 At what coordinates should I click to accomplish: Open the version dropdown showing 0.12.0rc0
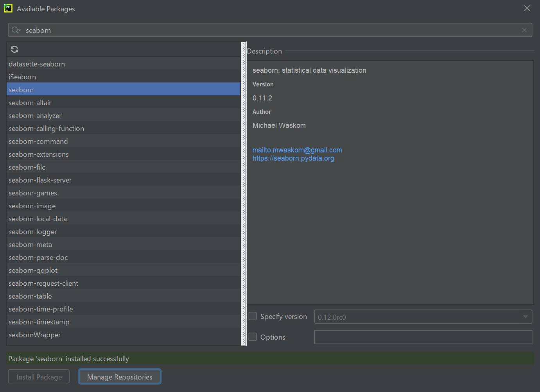423,317
